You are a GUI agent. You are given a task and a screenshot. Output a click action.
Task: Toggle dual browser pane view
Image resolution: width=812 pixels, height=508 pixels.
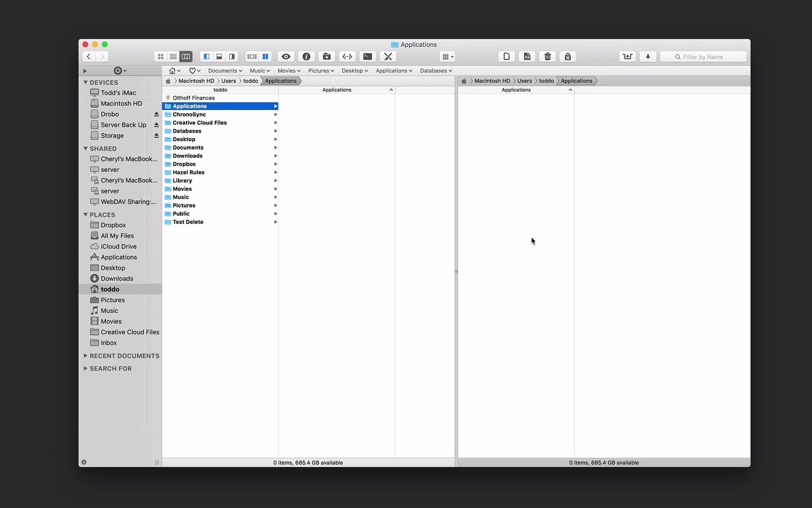pos(266,56)
